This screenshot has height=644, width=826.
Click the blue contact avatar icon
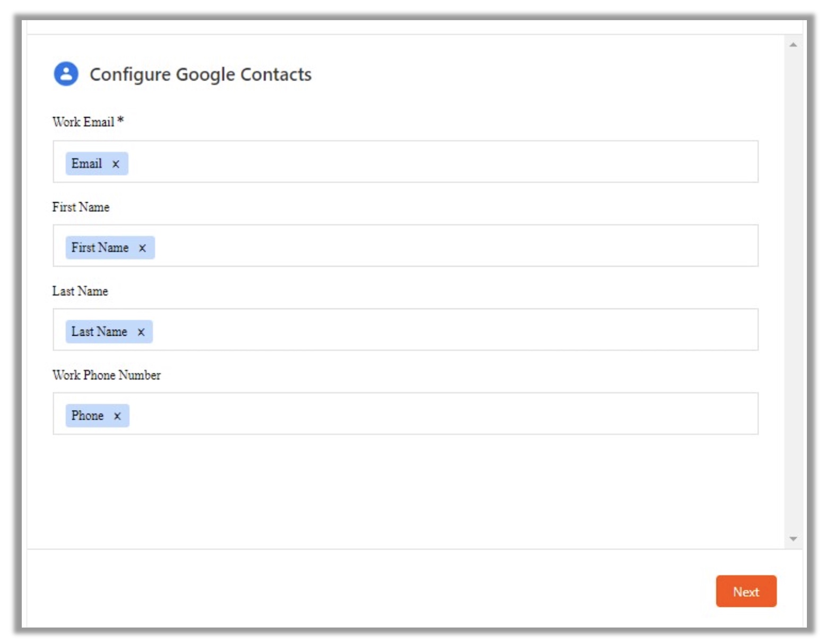(x=66, y=75)
